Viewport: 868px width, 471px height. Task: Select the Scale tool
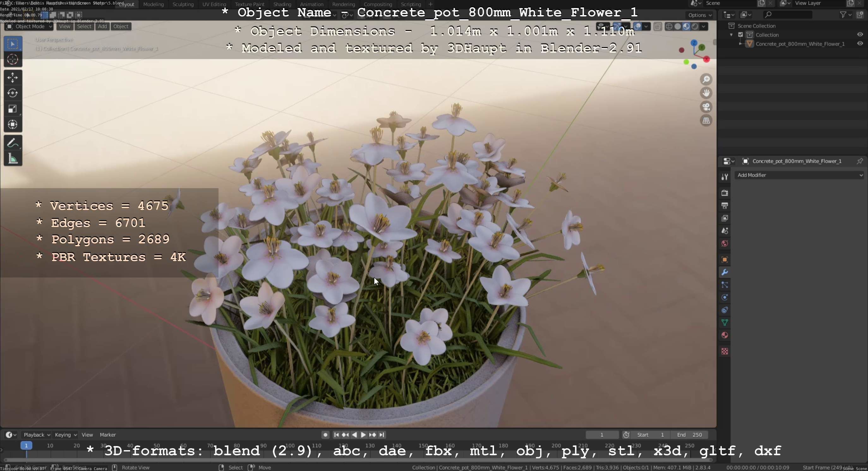point(12,109)
